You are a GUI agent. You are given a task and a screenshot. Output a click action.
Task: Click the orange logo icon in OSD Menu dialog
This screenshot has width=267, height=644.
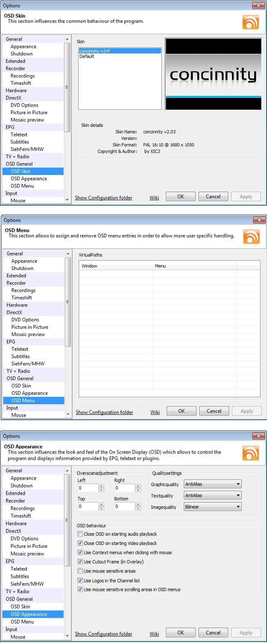point(251,237)
